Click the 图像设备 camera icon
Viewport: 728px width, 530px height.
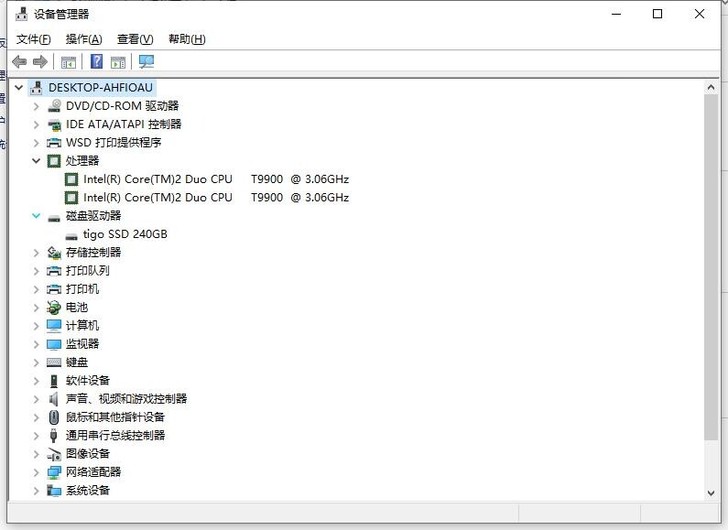point(54,454)
